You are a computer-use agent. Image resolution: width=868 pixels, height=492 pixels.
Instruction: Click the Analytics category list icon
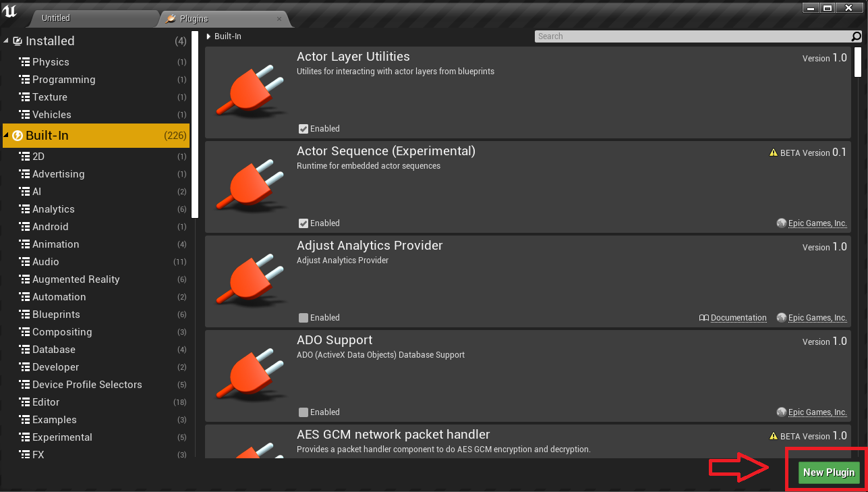click(x=24, y=209)
